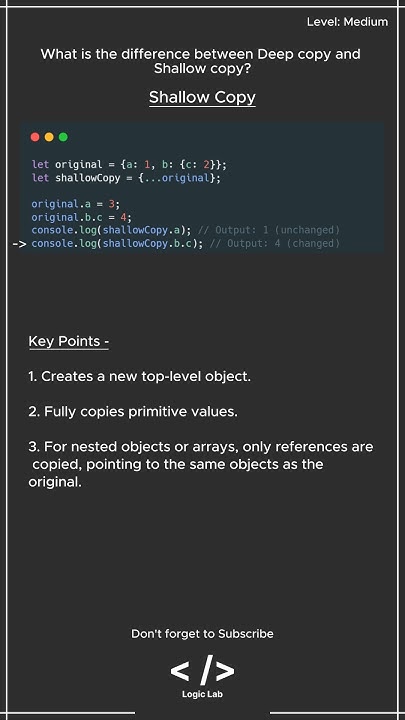Click the 'original.b.c = 4' code line
Viewport: 405px width, 720px height.
tap(82, 217)
